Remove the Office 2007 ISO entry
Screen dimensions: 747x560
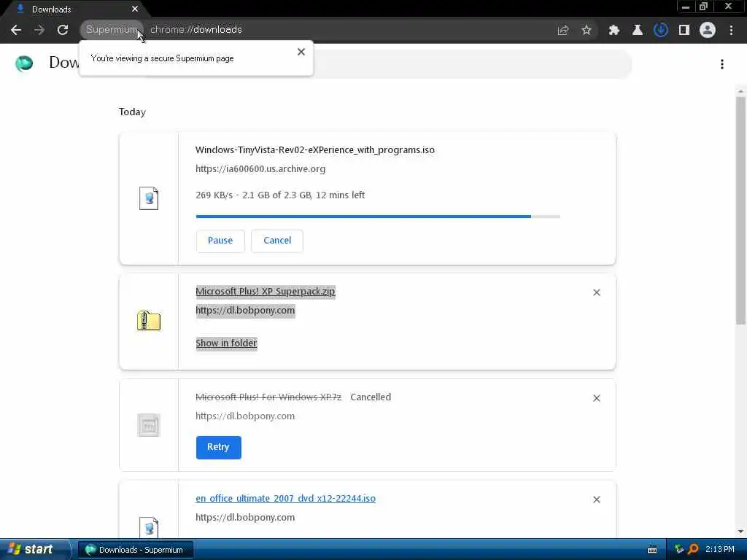click(x=597, y=499)
